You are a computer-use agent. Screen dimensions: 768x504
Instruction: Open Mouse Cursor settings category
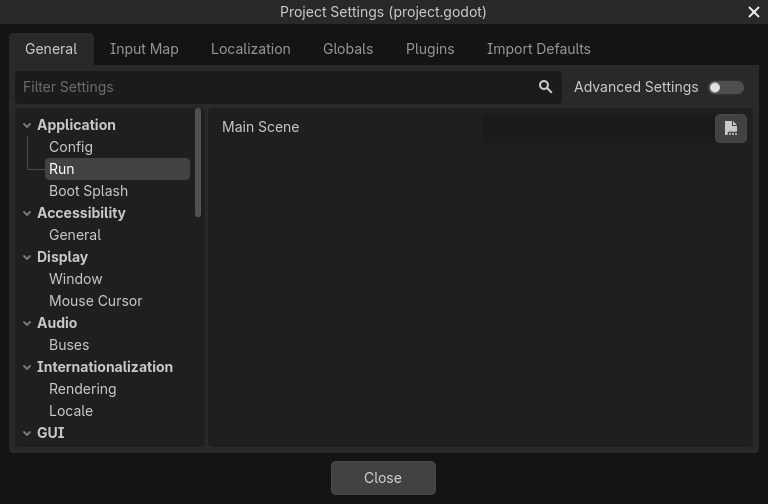pyautogui.click(x=95, y=301)
